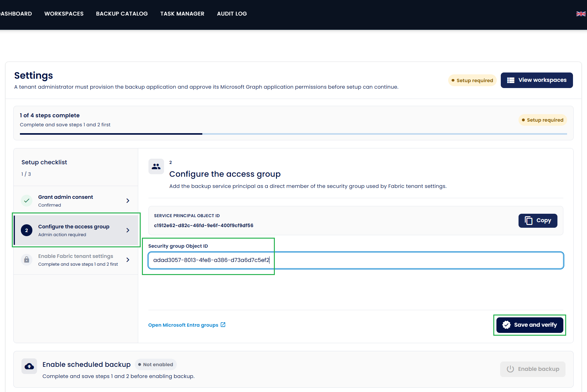Click Setup required badge in progress card

click(542, 120)
